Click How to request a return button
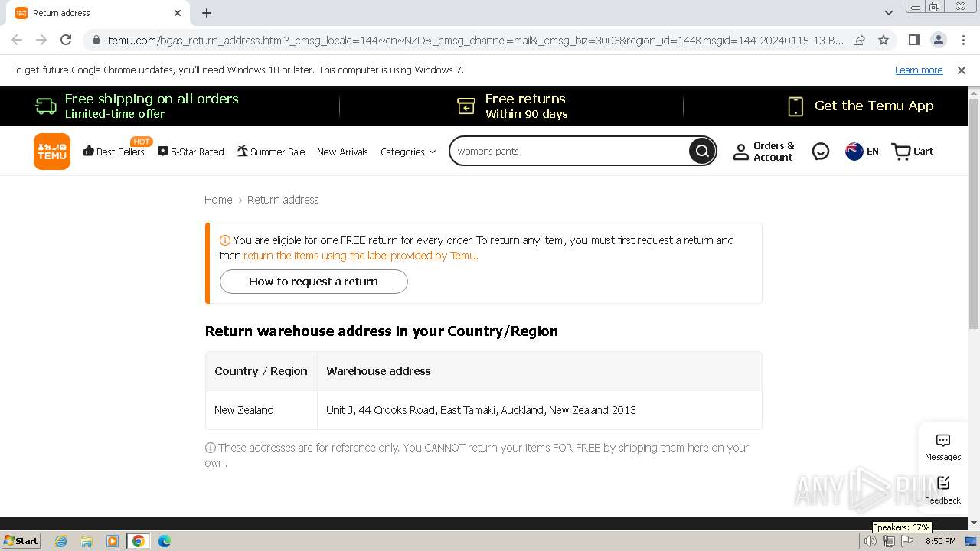980x551 pixels. coord(313,282)
